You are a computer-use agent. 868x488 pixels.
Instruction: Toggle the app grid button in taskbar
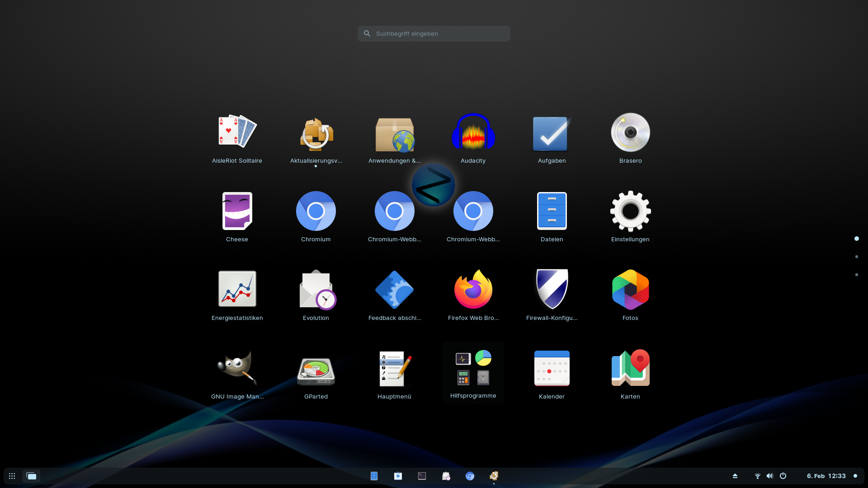click(12, 476)
